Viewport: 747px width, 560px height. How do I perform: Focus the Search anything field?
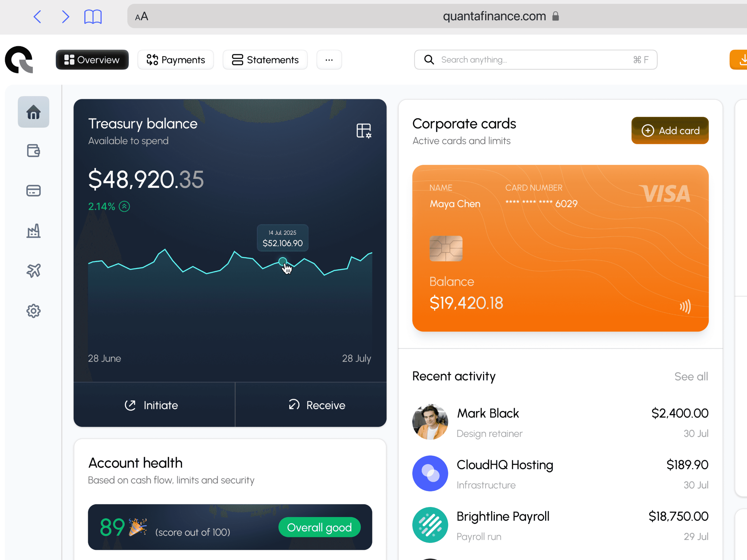tap(536, 60)
